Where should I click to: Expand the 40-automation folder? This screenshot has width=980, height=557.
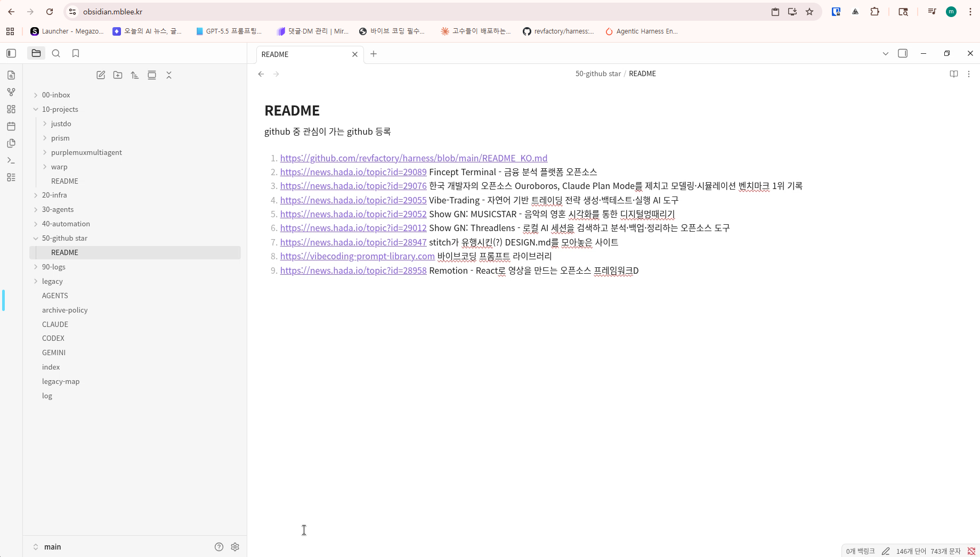(36, 224)
